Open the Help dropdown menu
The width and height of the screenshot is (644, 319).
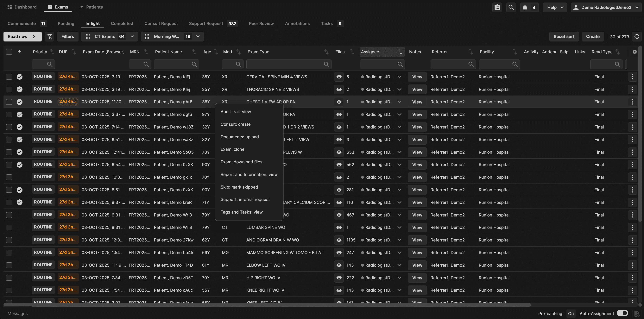(x=555, y=7)
